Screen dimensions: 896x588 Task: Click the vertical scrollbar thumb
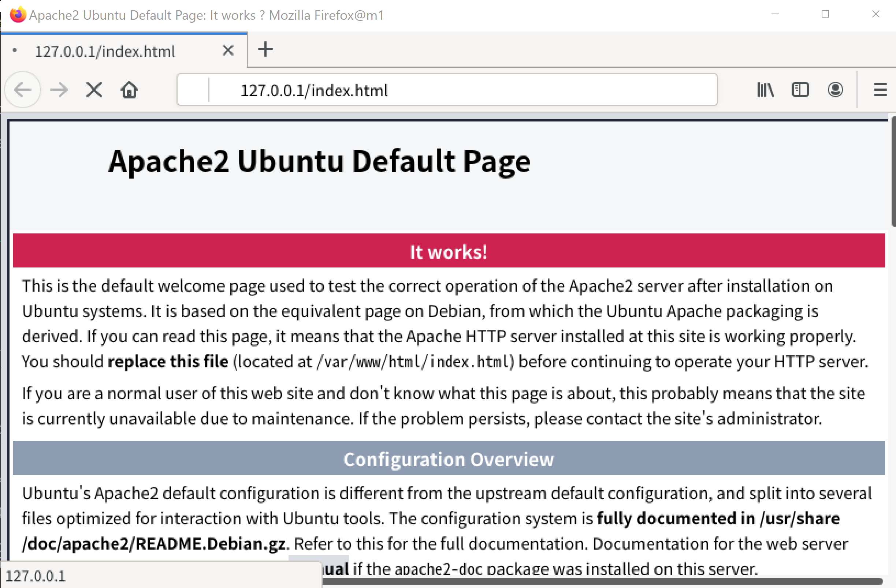click(x=893, y=172)
